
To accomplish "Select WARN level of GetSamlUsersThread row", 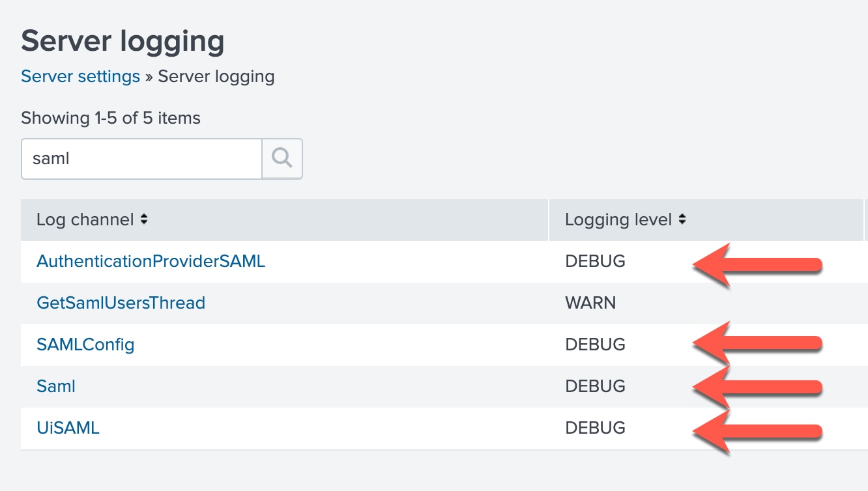I will tap(590, 303).
